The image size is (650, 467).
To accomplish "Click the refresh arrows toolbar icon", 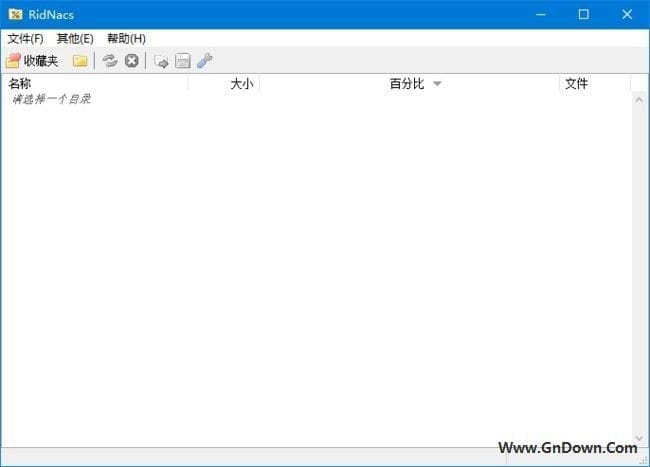I will [110, 61].
